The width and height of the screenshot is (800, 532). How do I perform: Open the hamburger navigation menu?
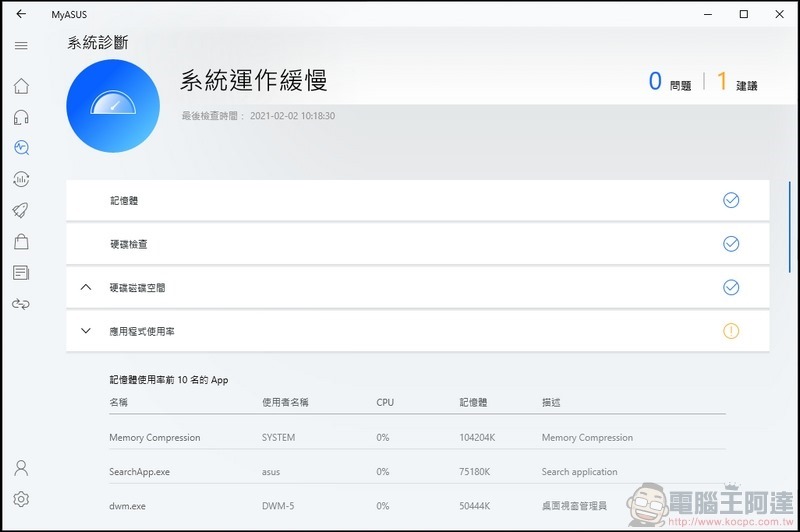click(x=21, y=46)
